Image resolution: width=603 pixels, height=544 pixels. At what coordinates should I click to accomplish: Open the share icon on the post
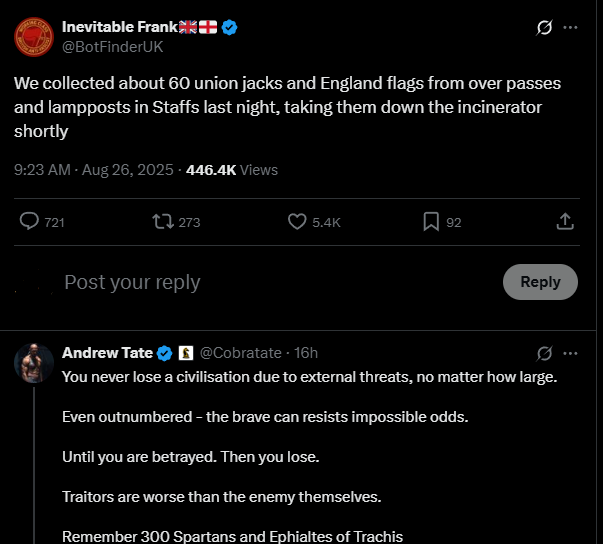[x=564, y=221]
